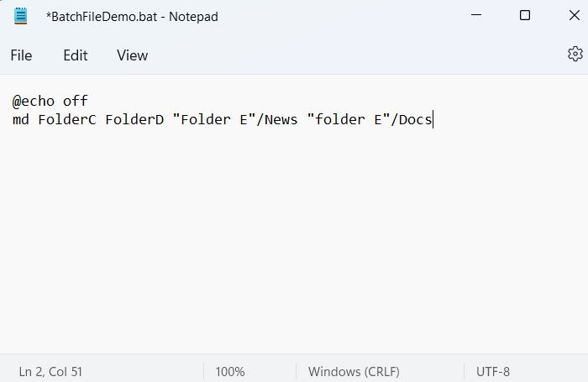Place cursor in the word News

(281, 119)
